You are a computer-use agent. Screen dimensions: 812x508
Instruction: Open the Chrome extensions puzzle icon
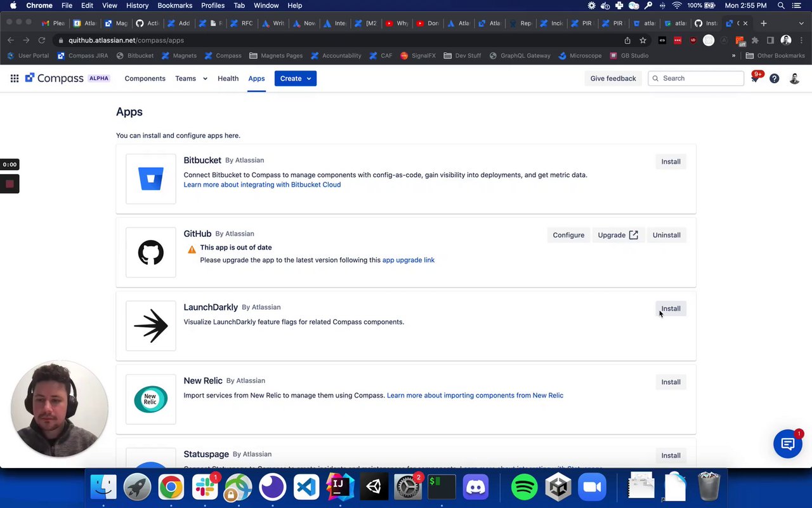755,40
